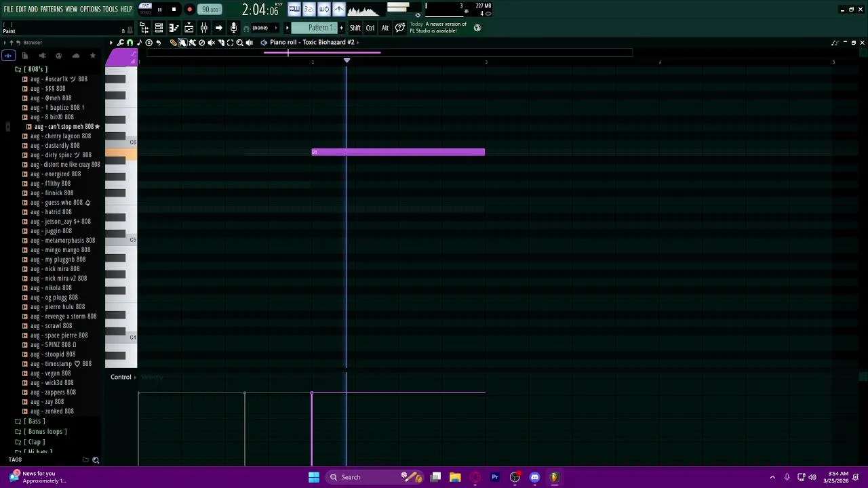Toggle the Ctrl modifier key button
The image size is (868, 488).
point(370,28)
